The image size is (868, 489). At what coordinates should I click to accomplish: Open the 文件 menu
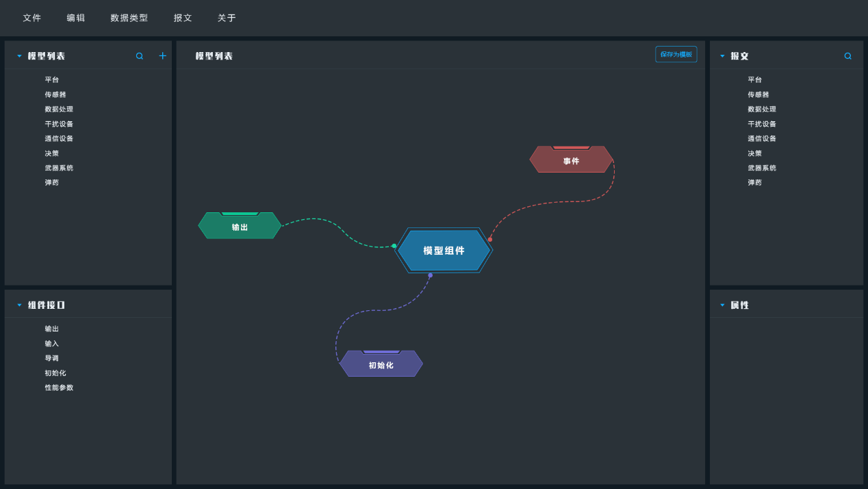pyautogui.click(x=32, y=18)
